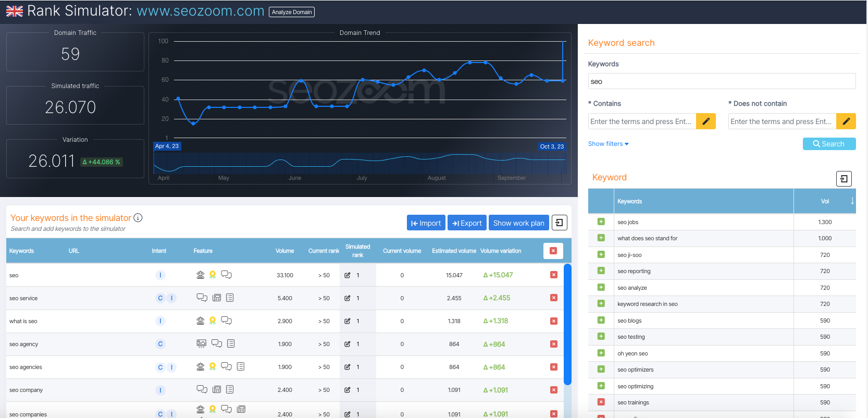Sort simulator table by Volume header
Screen dimensions: 868x418
tap(284, 251)
